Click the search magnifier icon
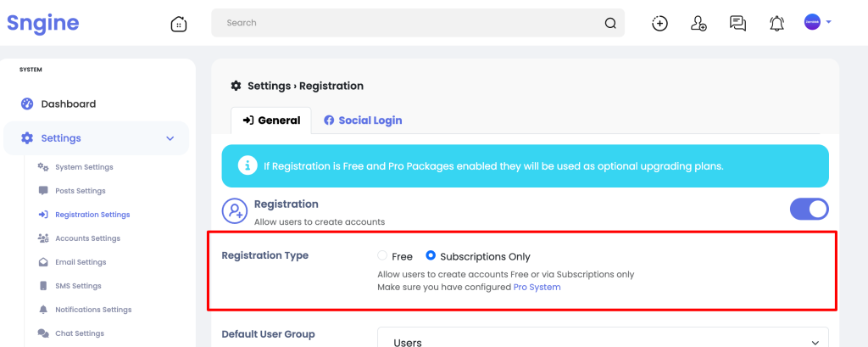868x347 pixels. click(610, 23)
